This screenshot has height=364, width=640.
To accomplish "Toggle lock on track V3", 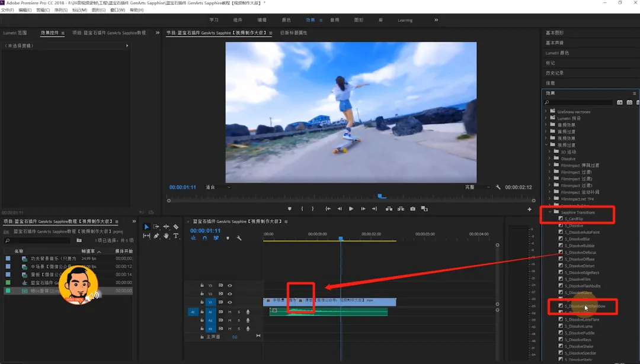I will point(202,285).
